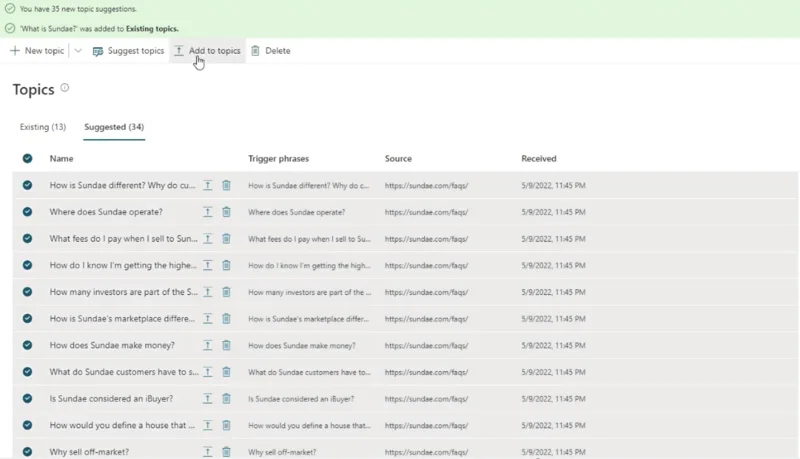Sort by the Name column header
Screen dimensions: 800x459
pyautogui.click(x=61, y=159)
